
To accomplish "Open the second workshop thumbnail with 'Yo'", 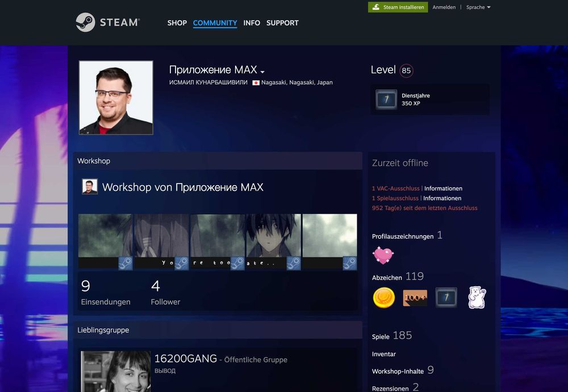I will coord(161,241).
